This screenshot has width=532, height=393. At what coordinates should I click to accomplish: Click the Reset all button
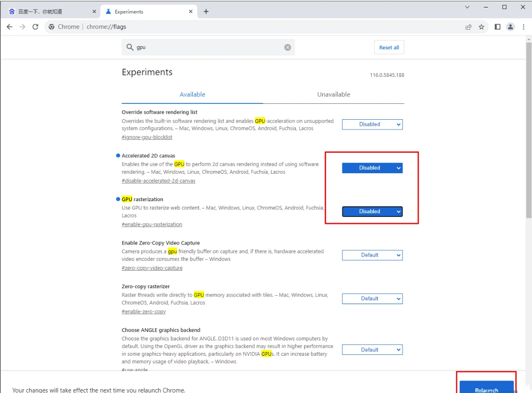point(389,47)
